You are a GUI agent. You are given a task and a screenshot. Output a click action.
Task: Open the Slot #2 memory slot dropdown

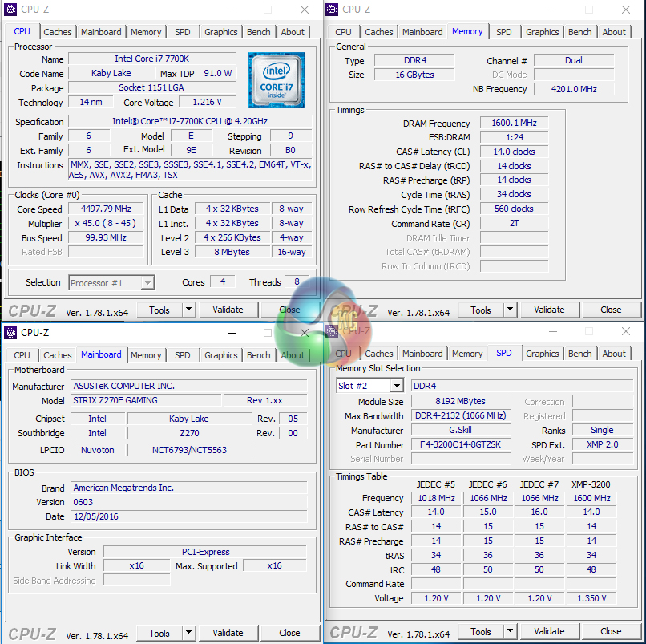397,386
